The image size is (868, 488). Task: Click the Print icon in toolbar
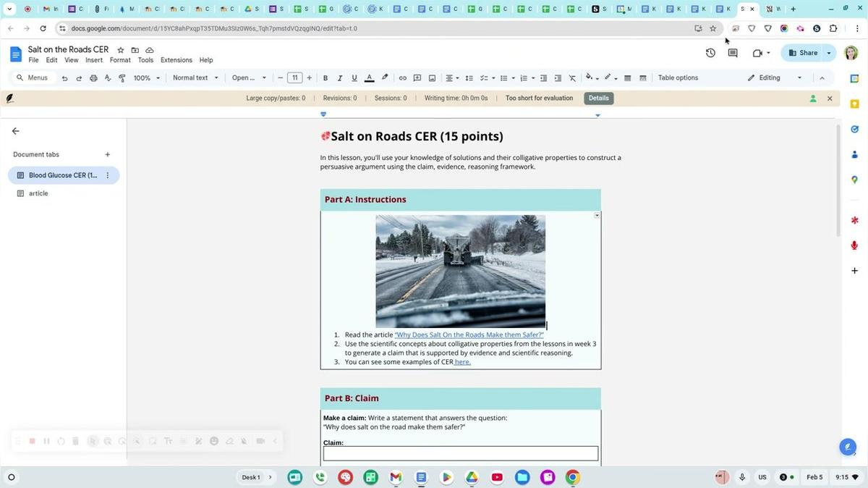click(93, 78)
